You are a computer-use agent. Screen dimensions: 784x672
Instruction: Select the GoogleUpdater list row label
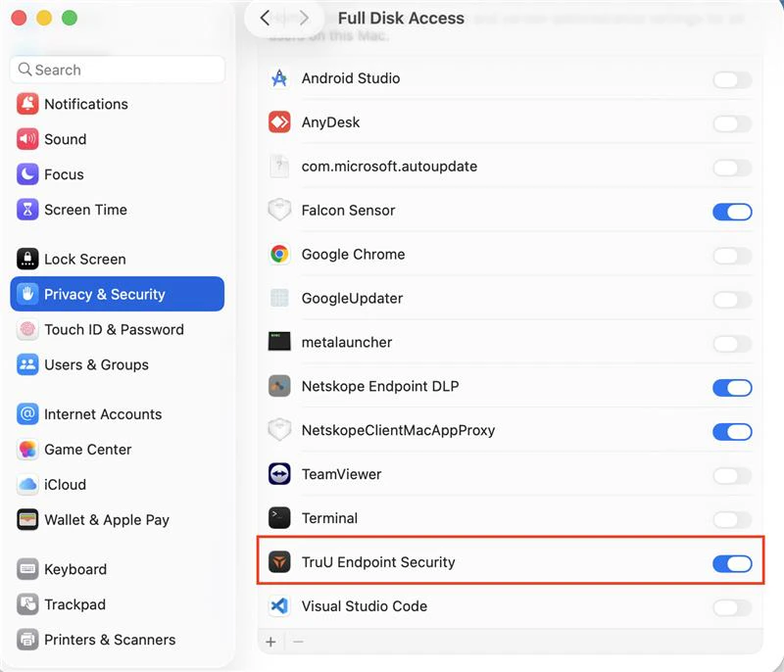[352, 298]
